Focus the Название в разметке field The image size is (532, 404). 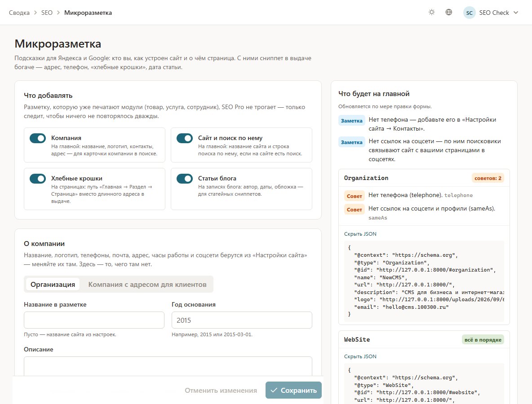(x=94, y=320)
